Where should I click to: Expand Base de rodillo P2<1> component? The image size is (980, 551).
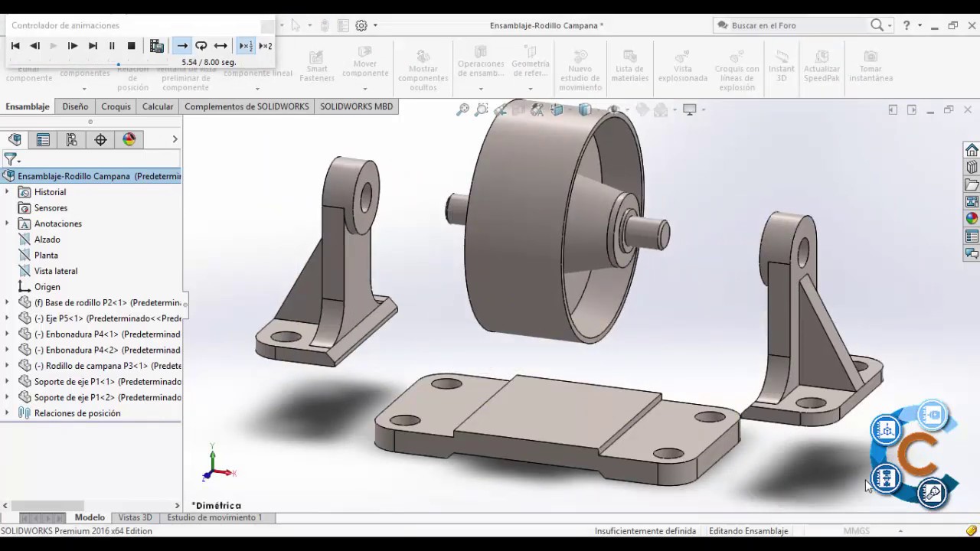point(7,302)
